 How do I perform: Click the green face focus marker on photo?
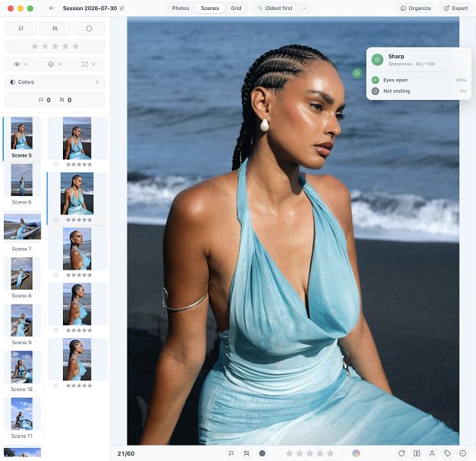pos(357,73)
